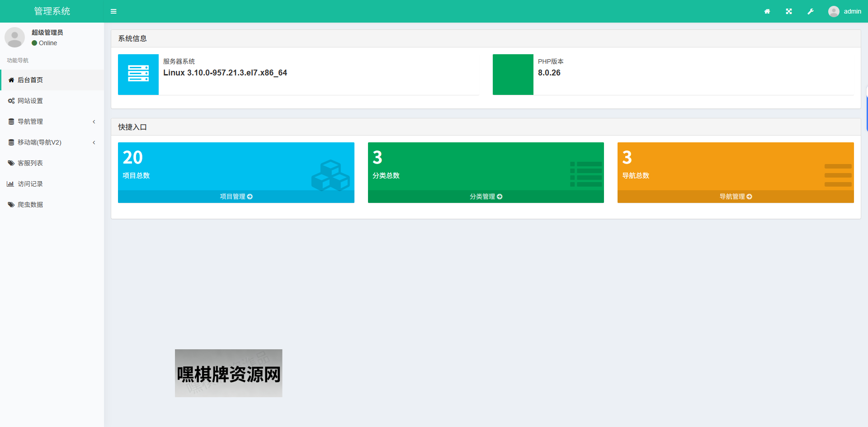Open the admin user dropdown
This screenshot has height=427, width=868.
pyautogui.click(x=852, y=11)
